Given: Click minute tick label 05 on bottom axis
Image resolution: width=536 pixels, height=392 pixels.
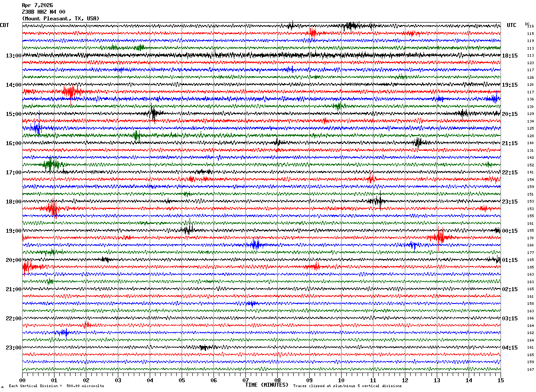Looking at the screenshot, I should (x=182, y=380).
